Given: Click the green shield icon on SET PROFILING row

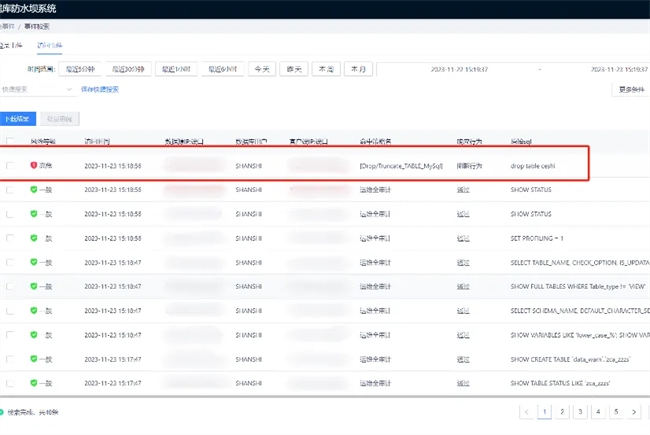Looking at the screenshot, I should coord(34,238).
